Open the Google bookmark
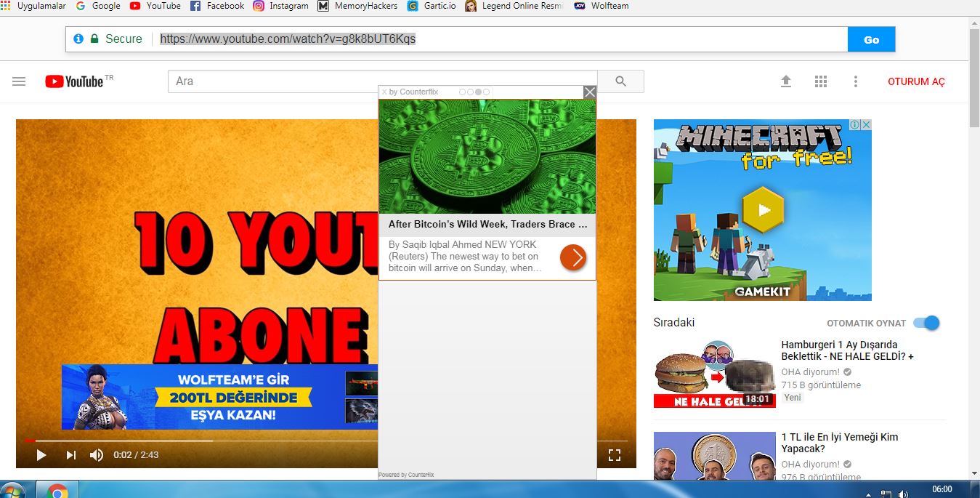The image size is (980, 498). [98, 6]
